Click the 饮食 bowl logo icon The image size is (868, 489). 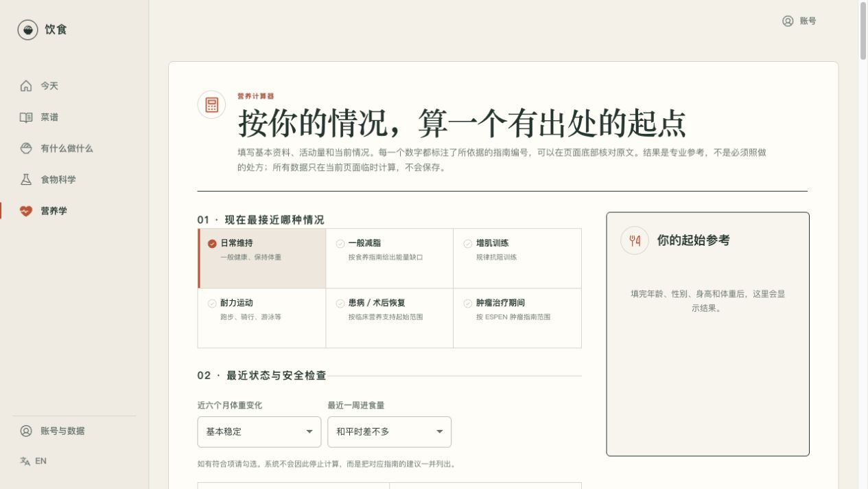[x=27, y=30]
